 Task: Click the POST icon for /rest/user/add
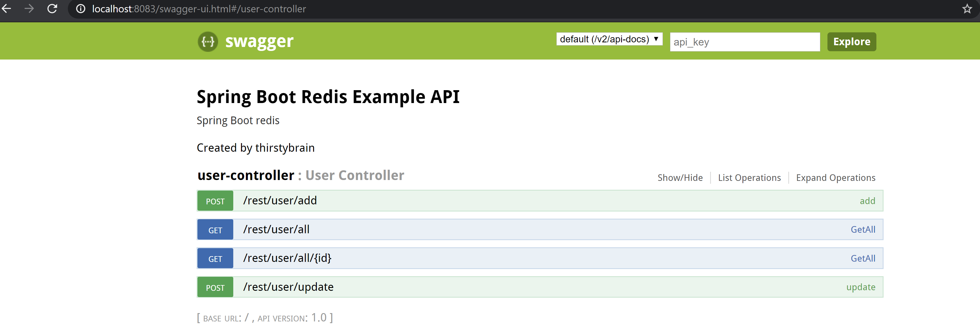(x=215, y=201)
